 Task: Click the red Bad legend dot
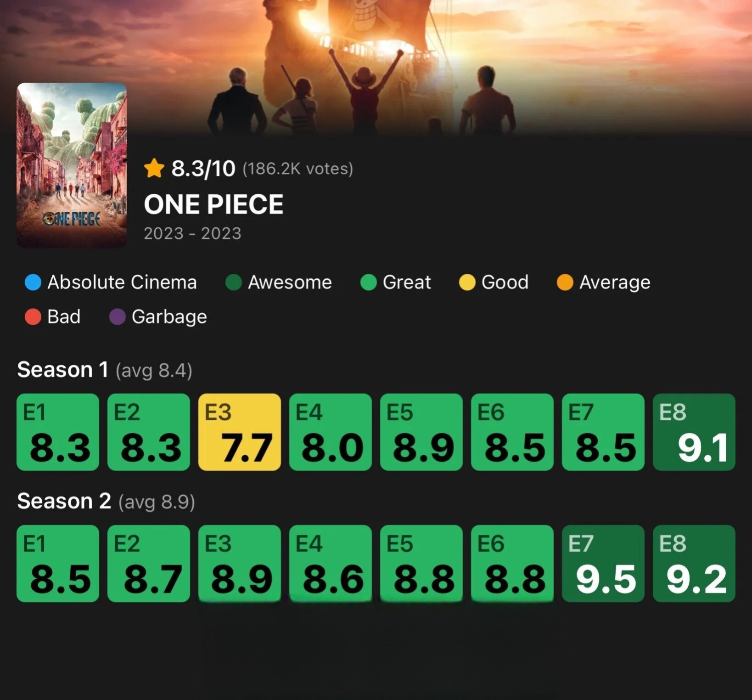33,316
